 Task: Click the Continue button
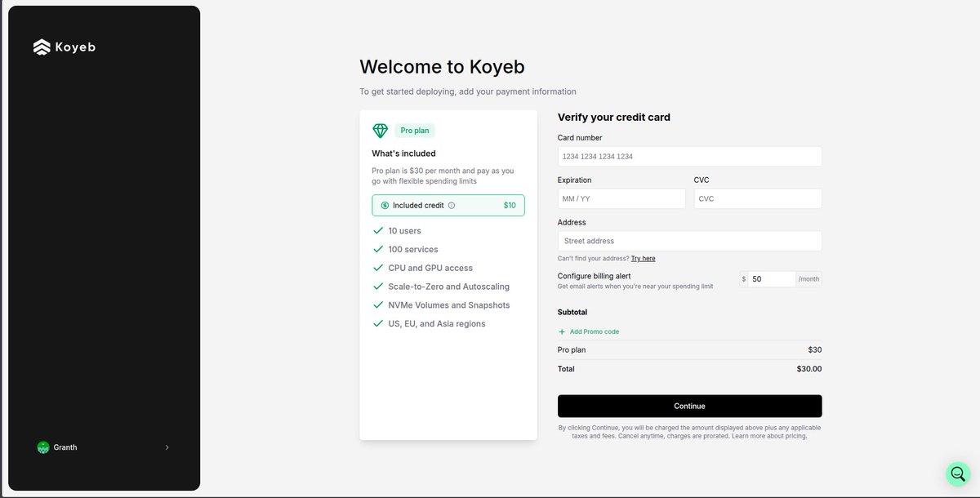click(689, 406)
